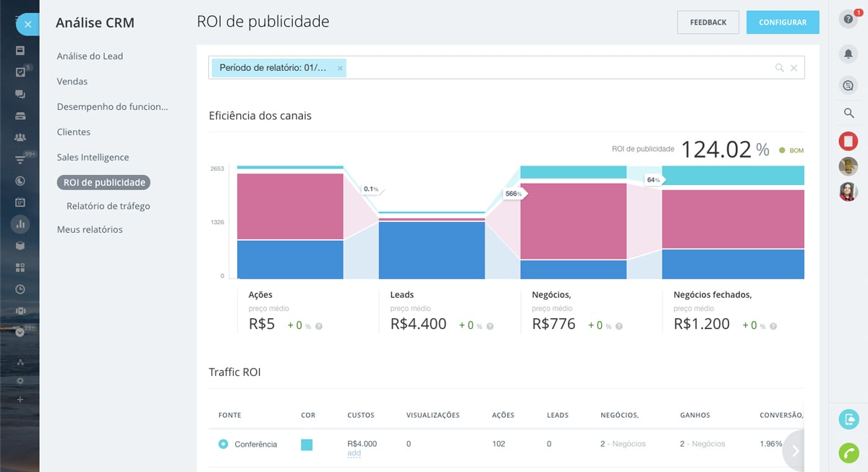
Task: Open the settings gear in left sidebar
Action: (x=20, y=380)
